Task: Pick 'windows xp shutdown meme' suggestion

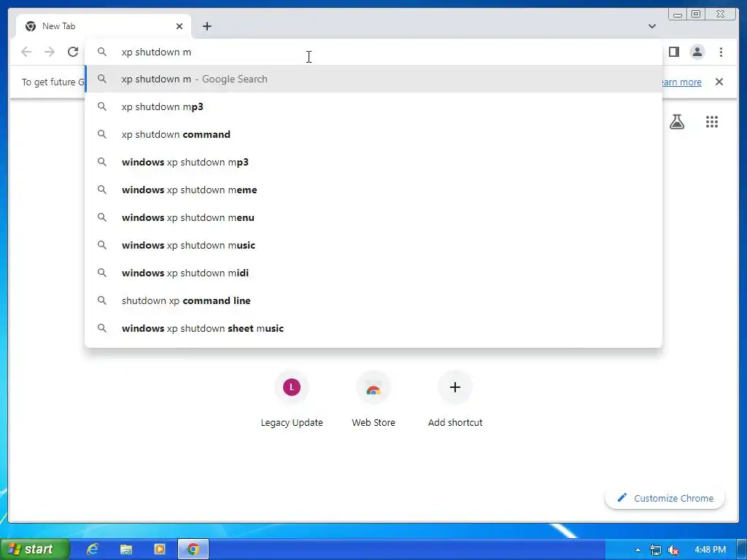Action: [x=373, y=190]
